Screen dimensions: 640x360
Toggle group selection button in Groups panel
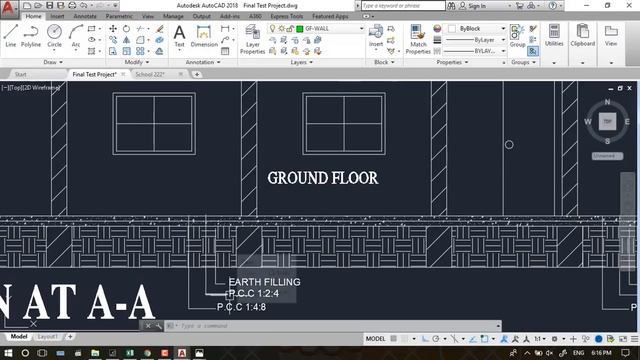point(533,51)
